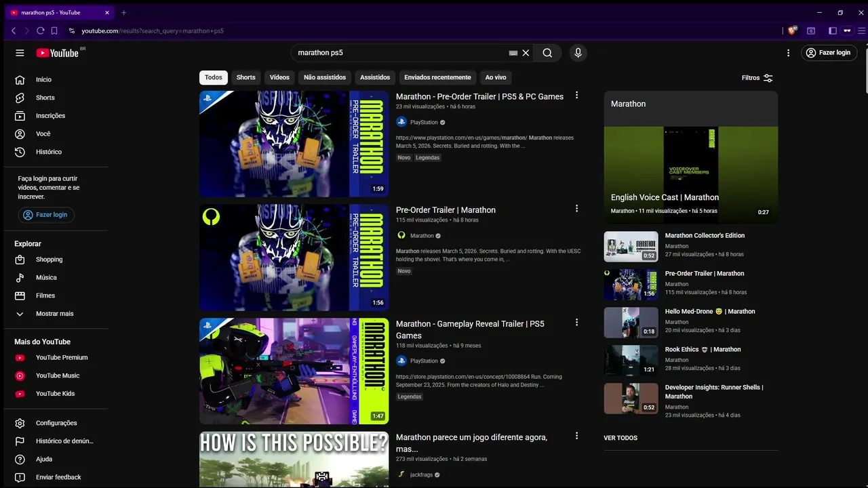Click the browser address bar URL
Image resolution: width=868 pixels, height=488 pixels.
tap(153, 30)
